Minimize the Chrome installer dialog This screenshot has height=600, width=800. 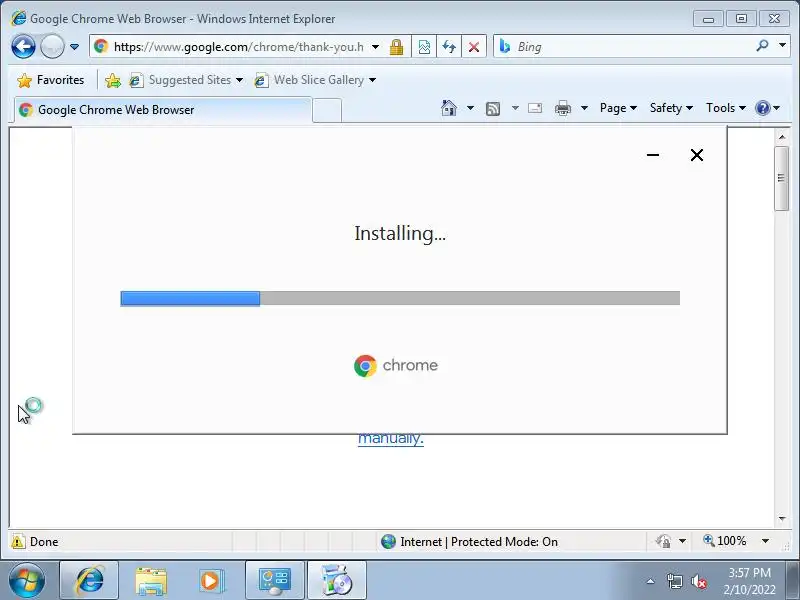click(x=653, y=155)
